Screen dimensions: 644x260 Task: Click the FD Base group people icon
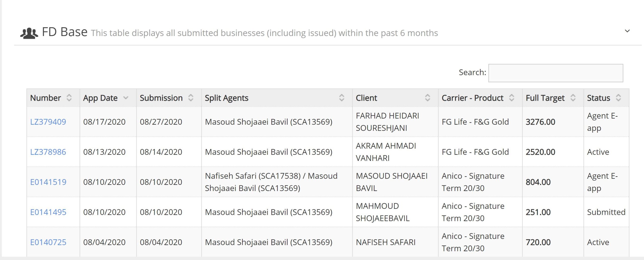tap(29, 33)
